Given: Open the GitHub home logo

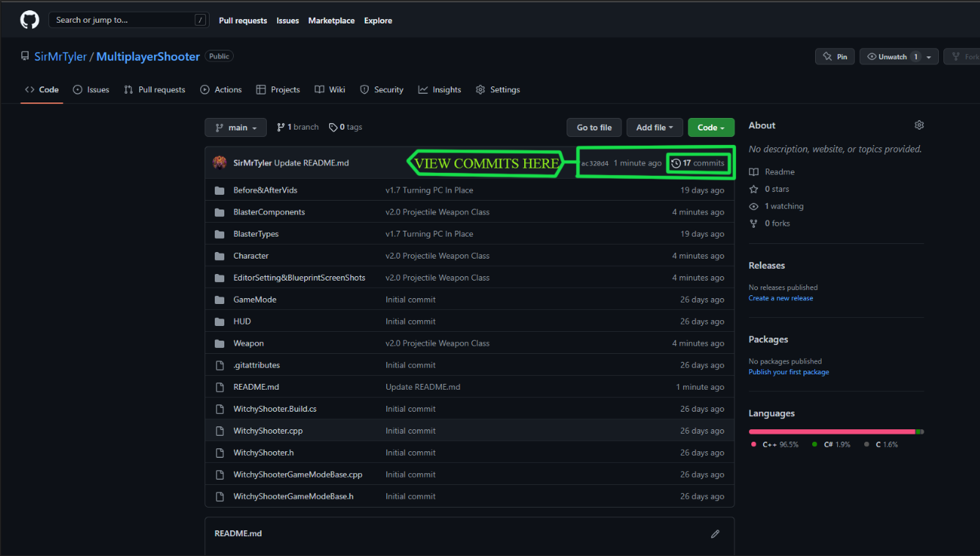Looking at the screenshot, I should pos(29,20).
